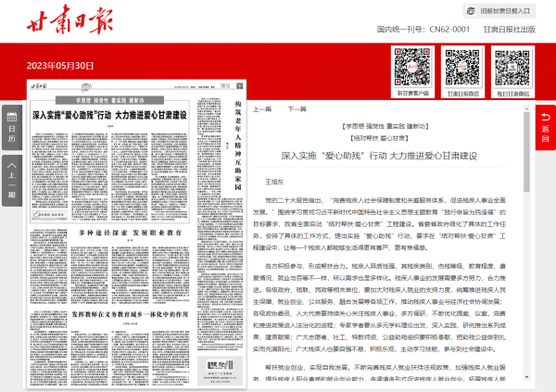Click the author name 王旭东
The width and height of the screenshot is (556, 392).
click(274, 182)
